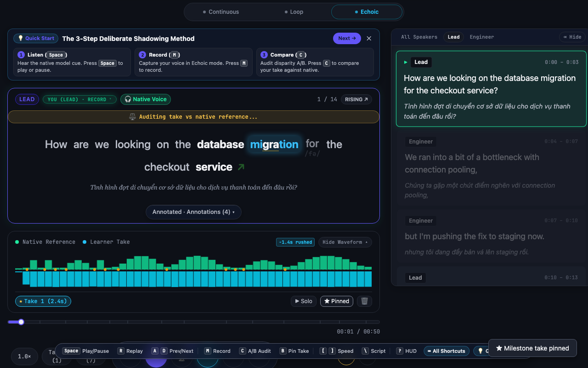Expand the Annotations (4) dropdown
This screenshot has height=368, width=588.
point(193,212)
